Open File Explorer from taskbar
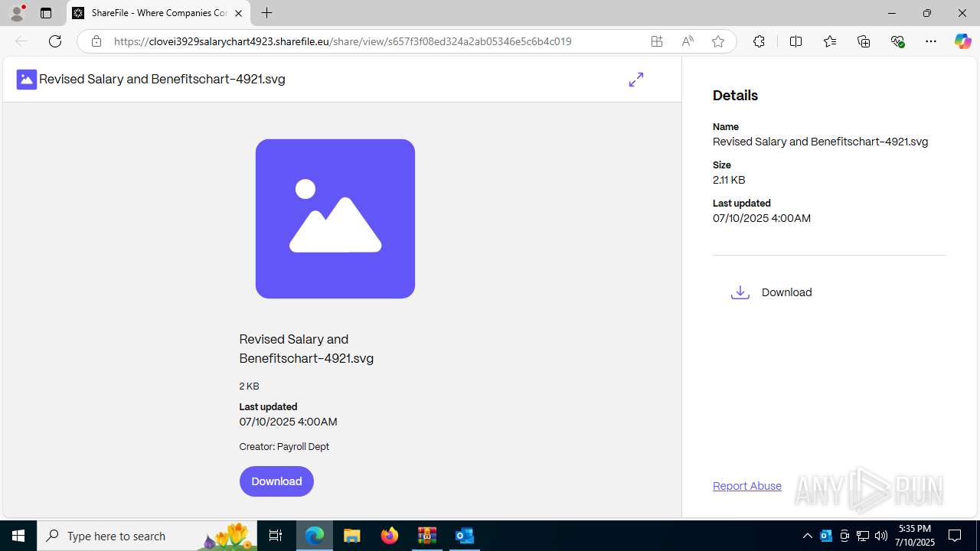Viewport: 980px width, 551px height. 352,536
